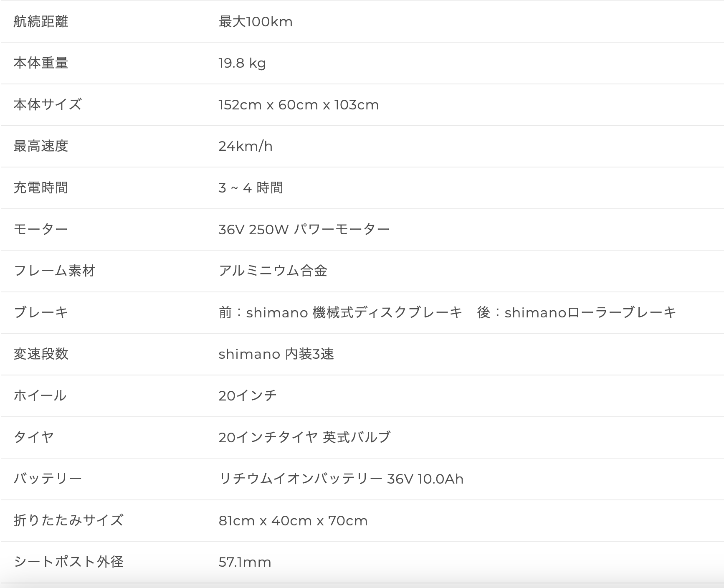Click the 本体重量 label
Viewport: 724px width, 588px height.
click(x=41, y=63)
